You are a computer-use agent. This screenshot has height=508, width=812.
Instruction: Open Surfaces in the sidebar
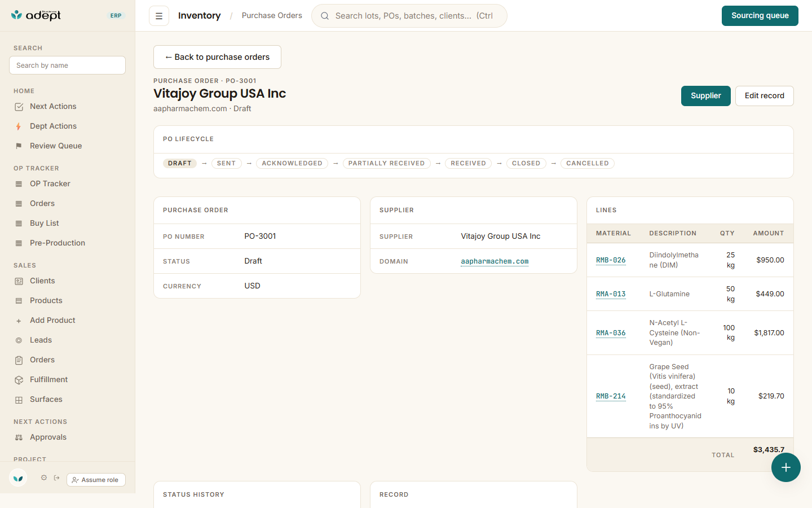[x=68, y=399]
